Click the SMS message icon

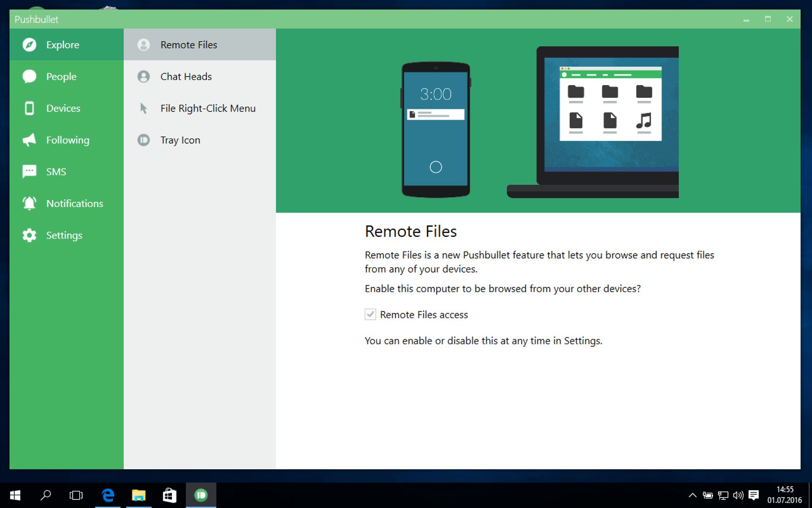[29, 172]
